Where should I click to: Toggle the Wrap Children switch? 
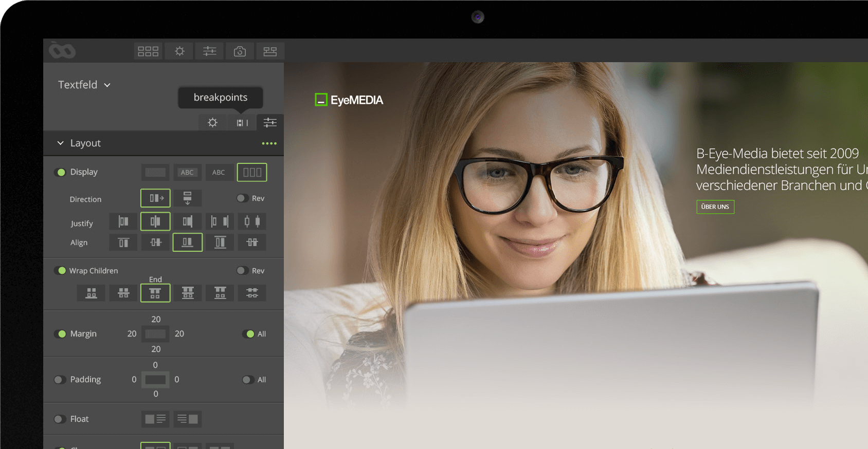[x=61, y=271]
